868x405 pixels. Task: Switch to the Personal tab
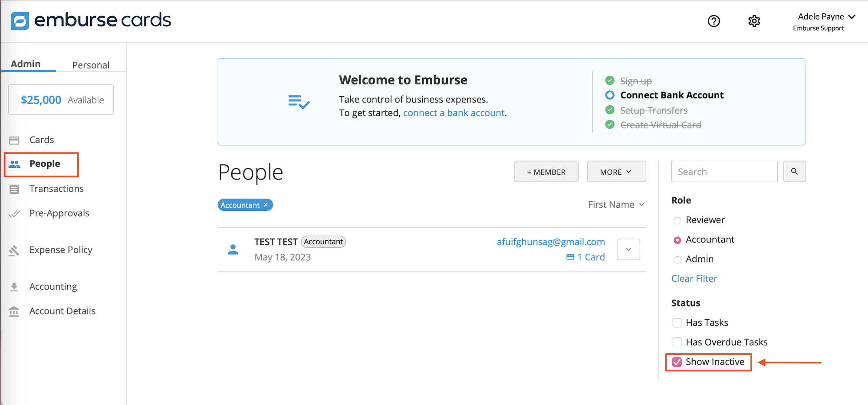click(x=91, y=65)
